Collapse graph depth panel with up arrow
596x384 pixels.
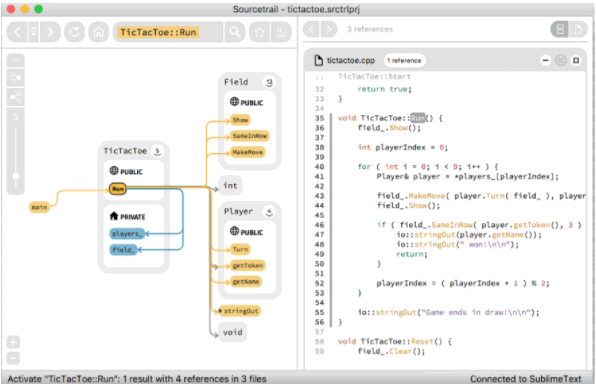point(16,60)
